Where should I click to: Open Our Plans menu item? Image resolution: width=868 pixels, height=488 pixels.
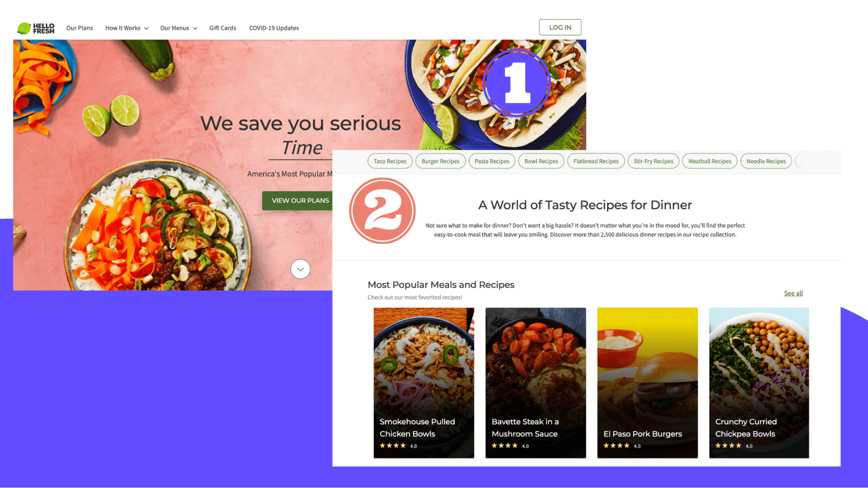79,27
